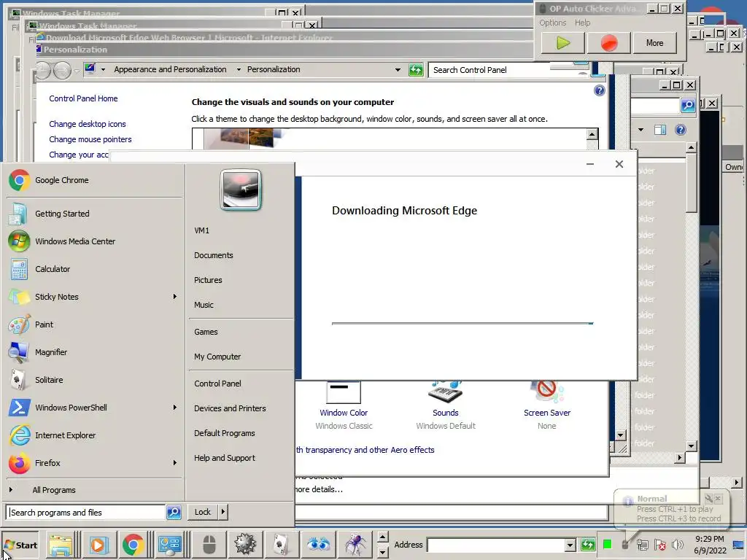This screenshot has height=560, width=747.
Task: Launch Calculator from Start menu
Action: 94,269
